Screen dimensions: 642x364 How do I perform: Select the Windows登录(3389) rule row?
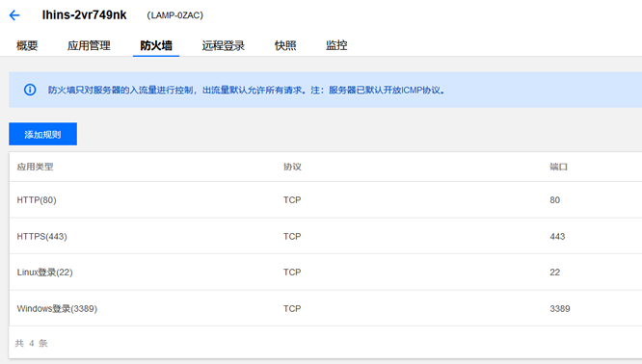[326, 308]
